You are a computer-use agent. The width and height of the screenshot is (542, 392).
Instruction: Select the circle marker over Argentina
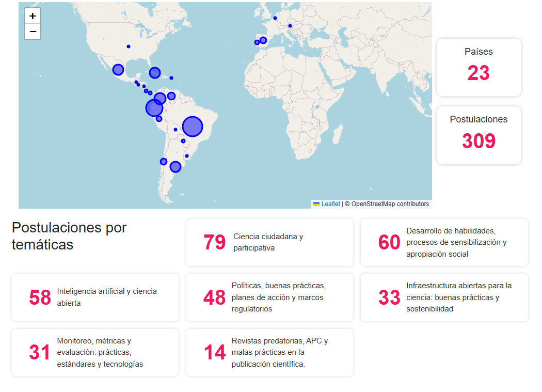176,167
